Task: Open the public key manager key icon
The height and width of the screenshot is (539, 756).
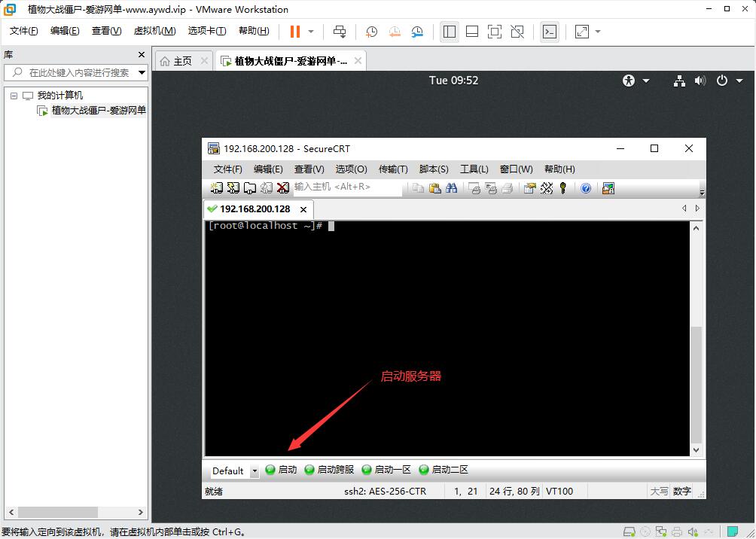Action: point(562,188)
